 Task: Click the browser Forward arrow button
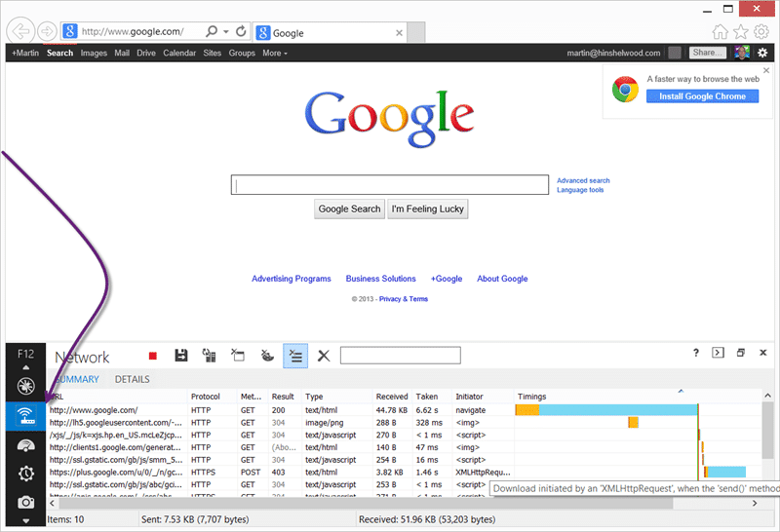(x=47, y=31)
